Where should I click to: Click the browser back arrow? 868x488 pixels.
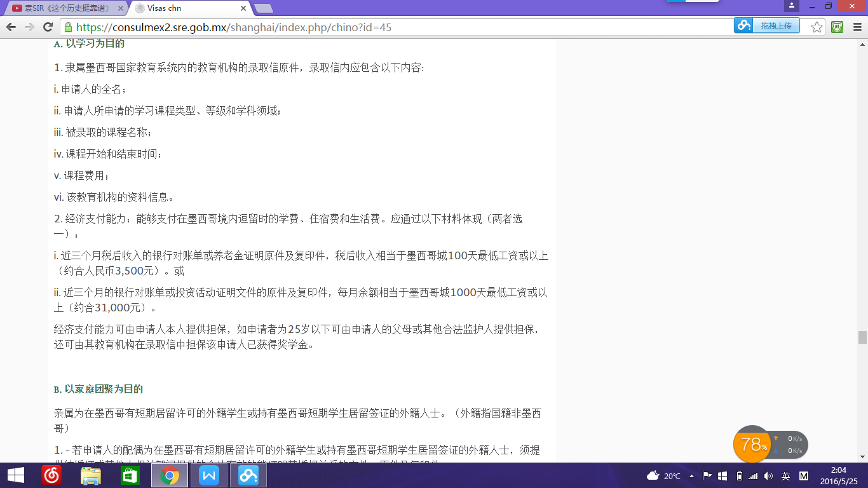pos(11,27)
